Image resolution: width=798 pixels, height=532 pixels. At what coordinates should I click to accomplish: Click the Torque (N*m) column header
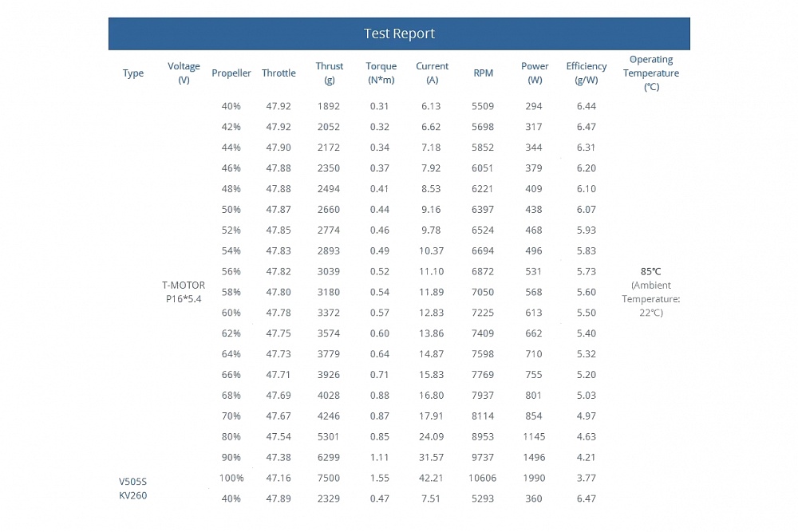tap(381, 73)
